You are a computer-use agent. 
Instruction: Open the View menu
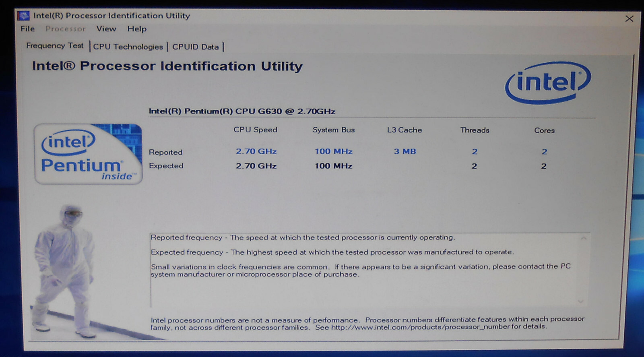(106, 29)
